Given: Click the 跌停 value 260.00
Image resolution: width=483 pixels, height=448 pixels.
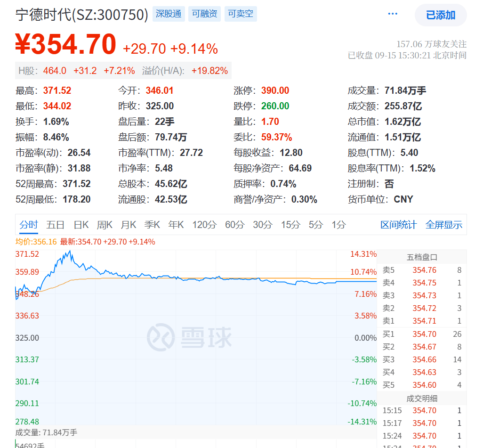Looking at the screenshot, I should coord(275,106).
